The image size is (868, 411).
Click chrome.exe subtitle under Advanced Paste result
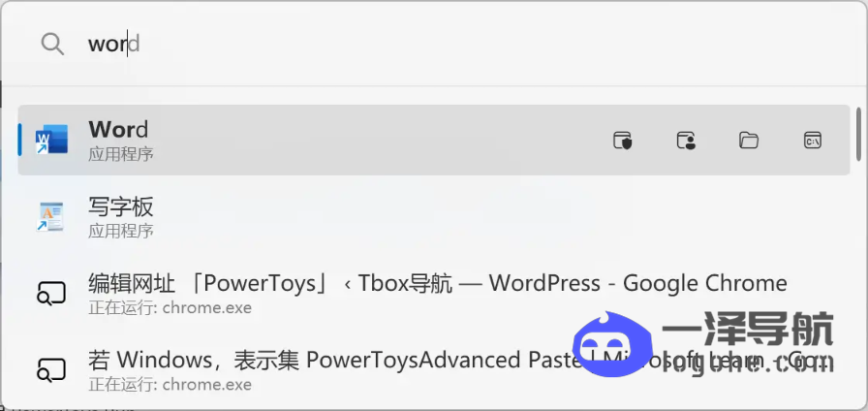click(x=170, y=384)
